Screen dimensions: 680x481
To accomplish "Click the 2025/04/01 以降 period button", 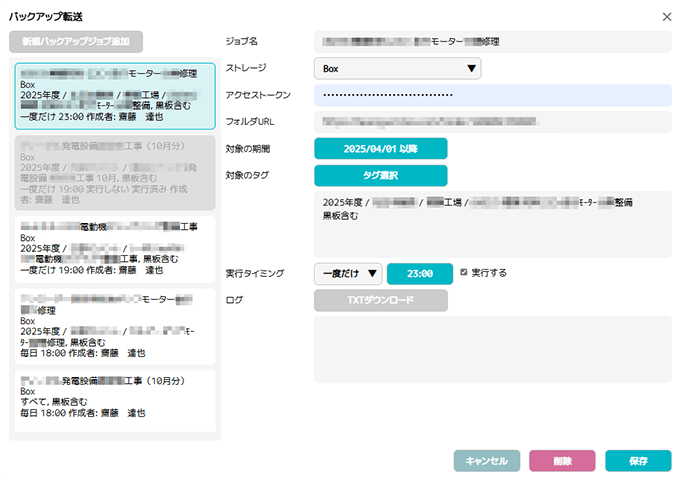I will (x=381, y=149).
